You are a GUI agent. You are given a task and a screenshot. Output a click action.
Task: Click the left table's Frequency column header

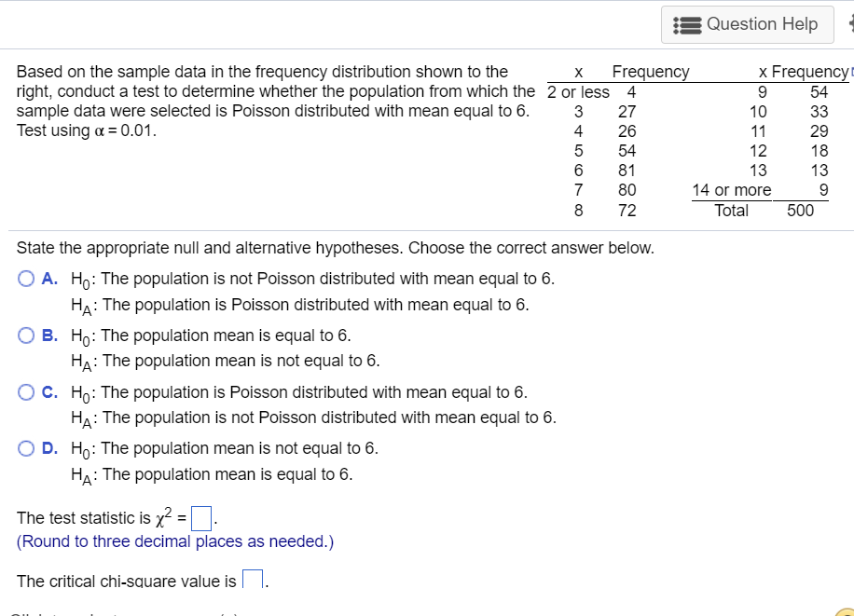point(650,72)
